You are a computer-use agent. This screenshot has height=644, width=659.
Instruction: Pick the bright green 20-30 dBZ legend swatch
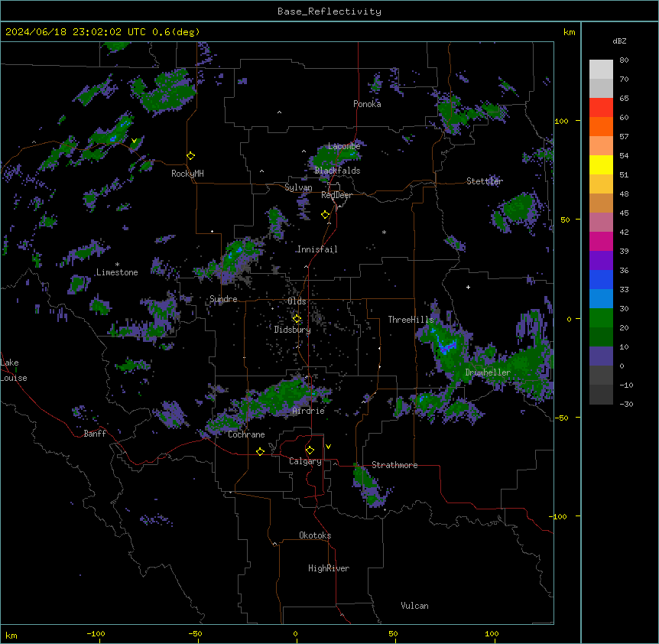coord(601,318)
